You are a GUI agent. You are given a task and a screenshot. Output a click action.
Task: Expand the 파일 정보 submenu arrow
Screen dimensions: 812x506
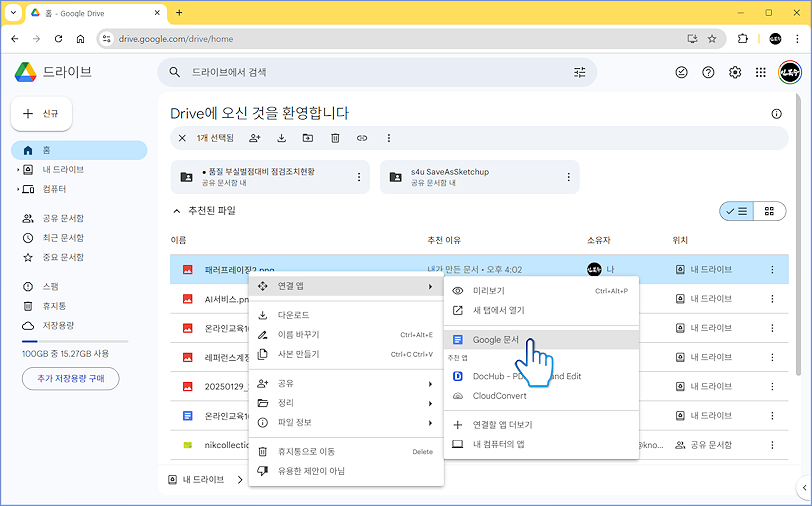click(430, 423)
